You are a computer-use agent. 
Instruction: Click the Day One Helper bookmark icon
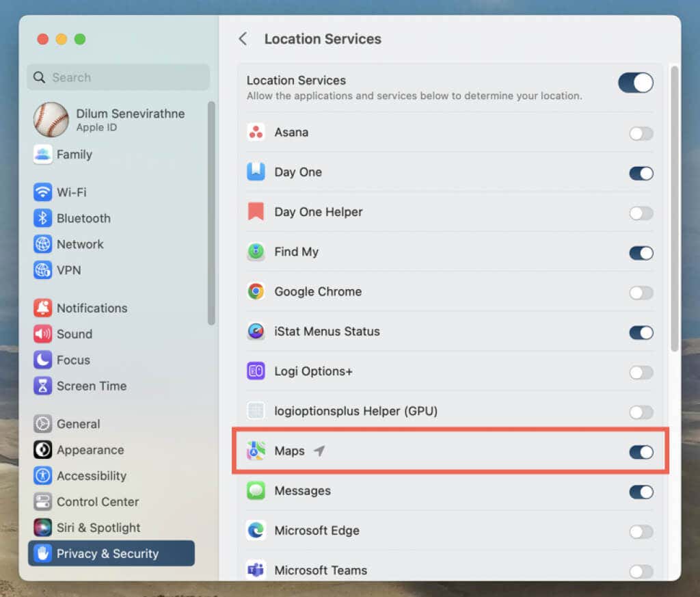pyautogui.click(x=256, y=212)
